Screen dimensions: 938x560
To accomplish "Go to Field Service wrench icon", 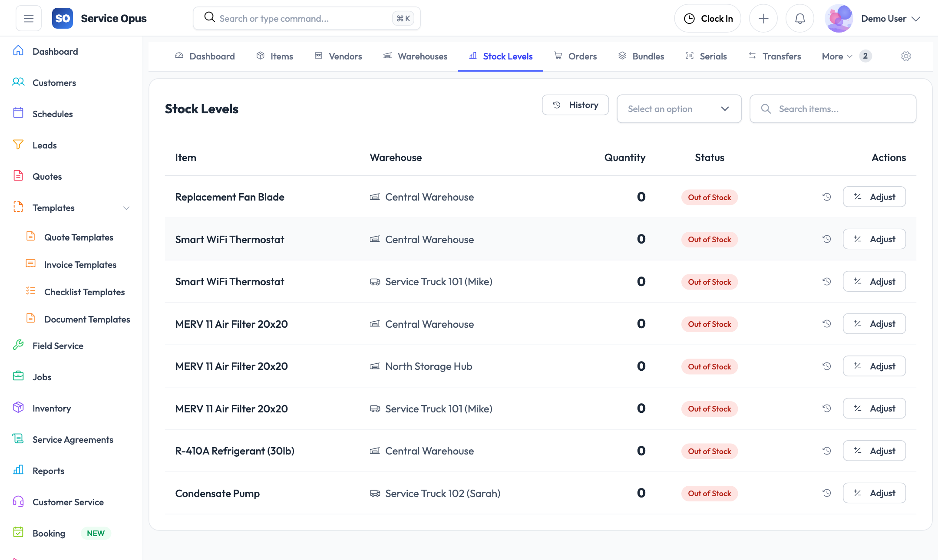I will 18,346.
